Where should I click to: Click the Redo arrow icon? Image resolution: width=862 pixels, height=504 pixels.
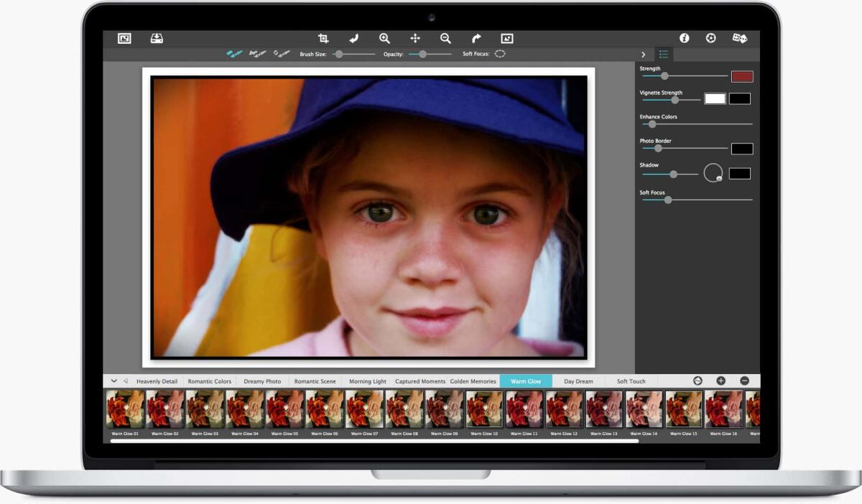coord(477,38)
